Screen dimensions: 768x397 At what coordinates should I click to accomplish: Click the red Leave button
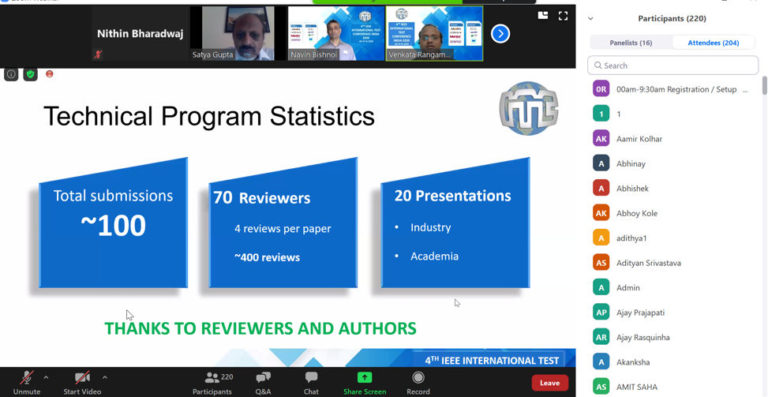(550, 383)
